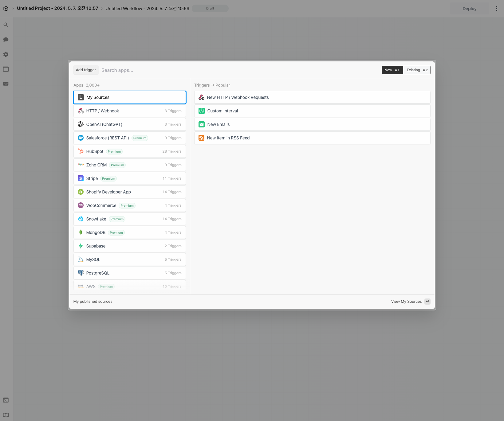Click Premium badge beside Salesforce (REST API)

coord(140,138)
